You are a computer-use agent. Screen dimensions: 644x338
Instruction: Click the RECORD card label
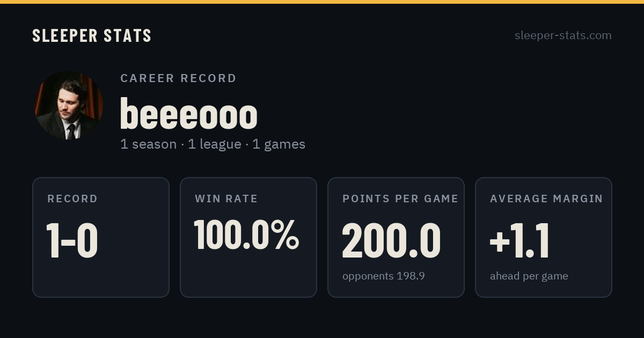click(x=72, y=199)
